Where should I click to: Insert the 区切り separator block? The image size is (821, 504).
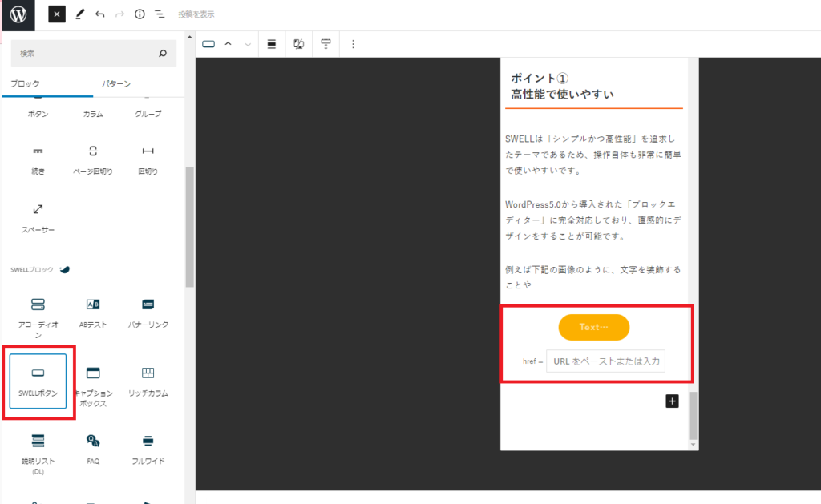point(148,160)
